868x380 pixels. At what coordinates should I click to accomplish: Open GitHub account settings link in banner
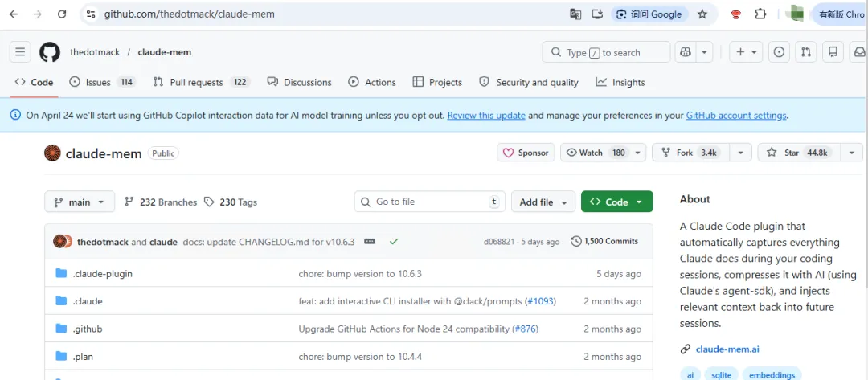[x=736, y=116]
